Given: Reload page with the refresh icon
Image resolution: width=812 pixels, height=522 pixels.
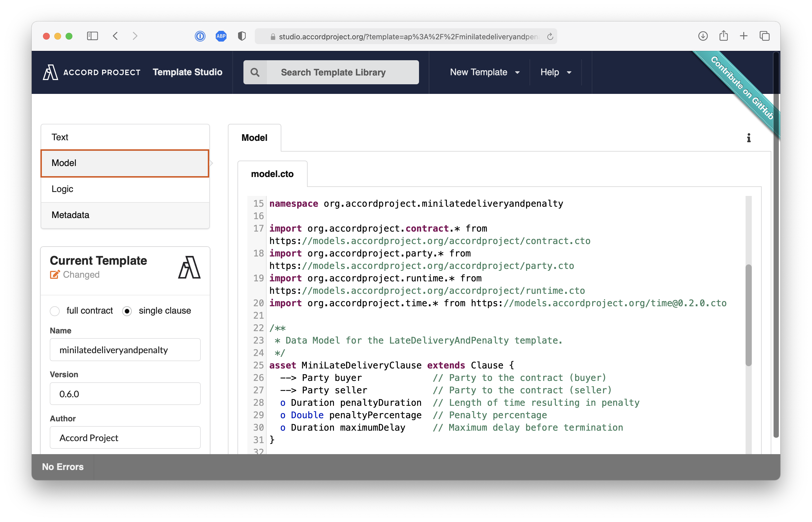Looking at the screenshot, I should 550,36.
